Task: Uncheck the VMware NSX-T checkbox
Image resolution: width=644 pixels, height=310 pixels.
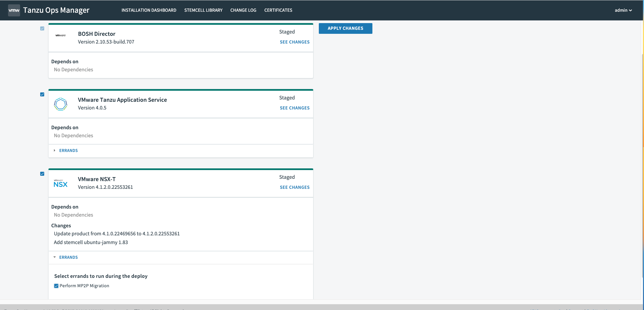Action: pos(42,174)
